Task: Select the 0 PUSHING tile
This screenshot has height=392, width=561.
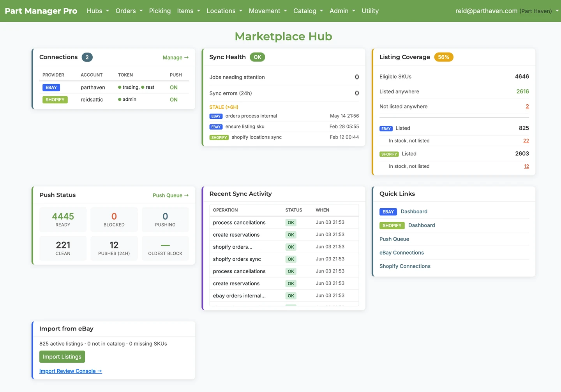Action: 165,220
